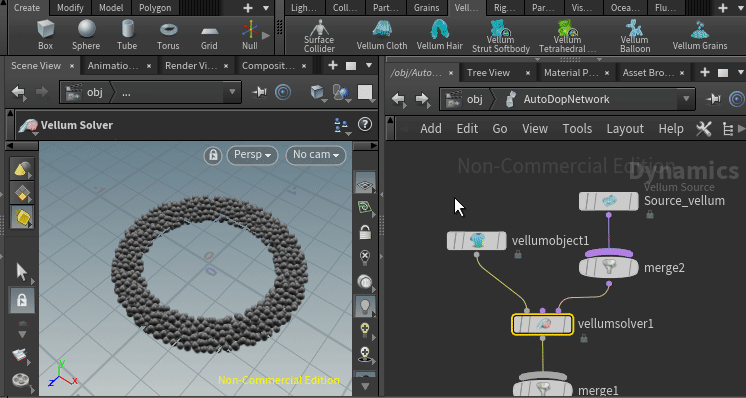Toggle secure selection lock in left toolbar
The image size is (746, 398).
coord(21,301)
